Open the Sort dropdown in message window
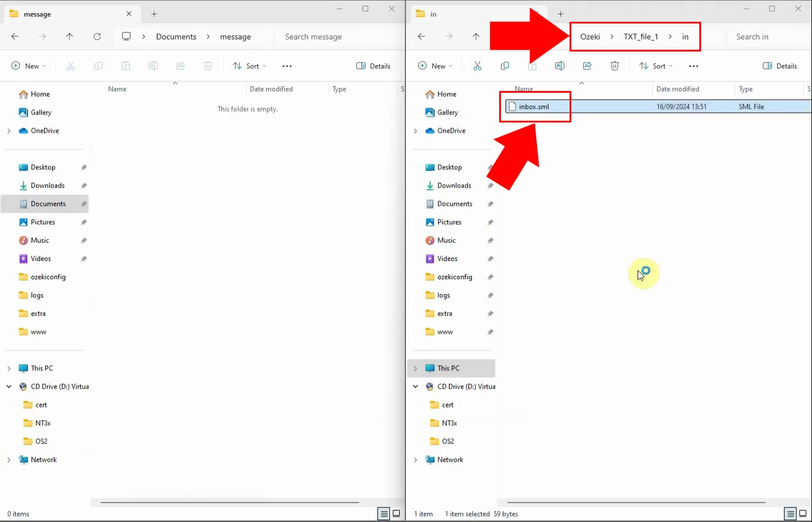Viewport: 812px width, 522px height. click(249, 66)
